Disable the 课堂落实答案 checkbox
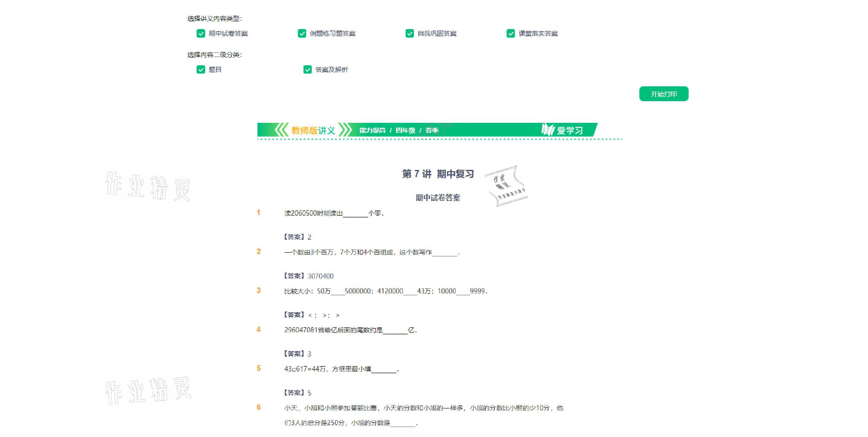The width and height of the screenshot is (868, 437). point(510,34)
